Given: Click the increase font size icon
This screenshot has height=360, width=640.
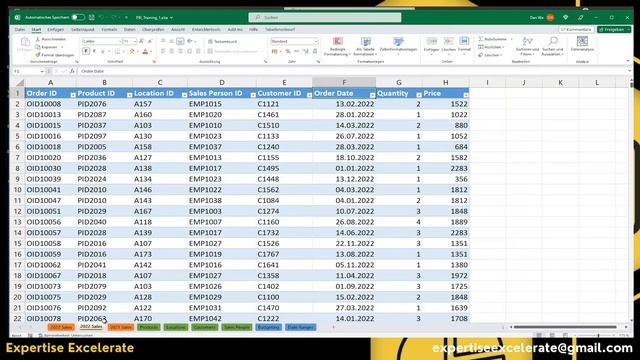Looking at the screenshot, I should coord(141,41).
